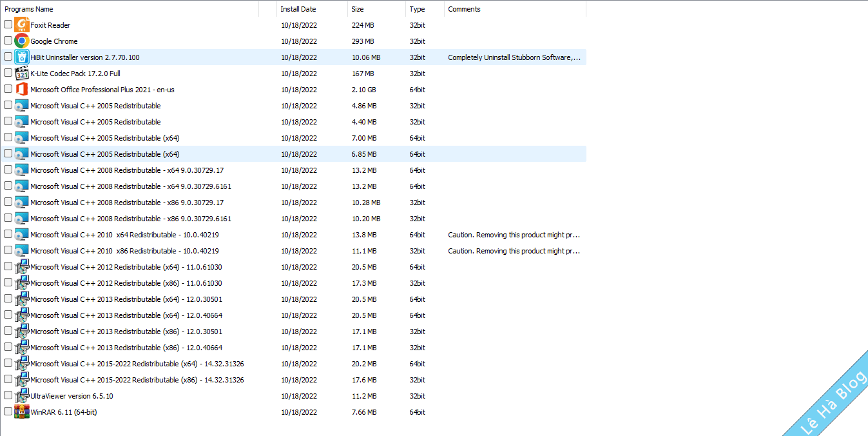Click Caution comment on Visual C++ 2010 x86 row

514,251
